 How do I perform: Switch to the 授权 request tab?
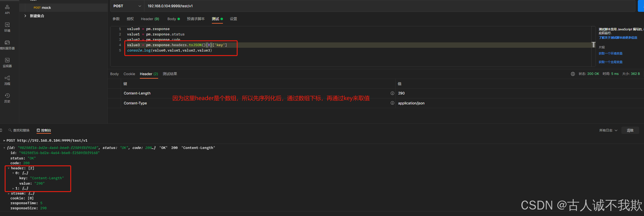point(130,19)
